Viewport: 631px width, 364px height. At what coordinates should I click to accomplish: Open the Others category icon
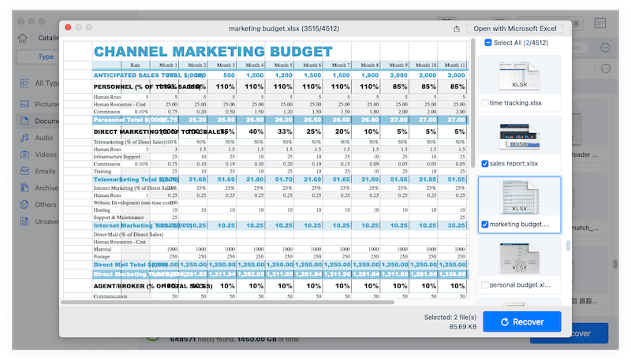pos(24,205)
